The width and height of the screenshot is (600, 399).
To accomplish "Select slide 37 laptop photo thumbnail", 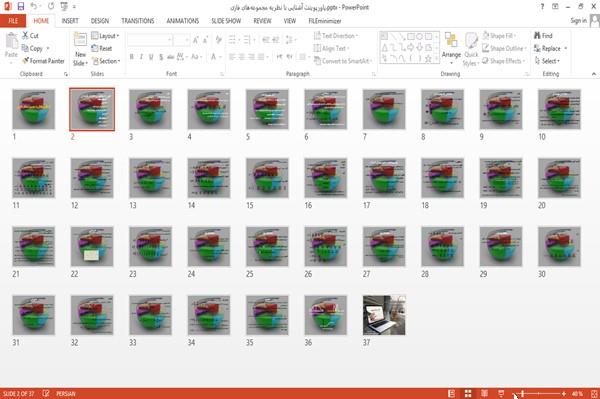I will [x=384, y=315].
